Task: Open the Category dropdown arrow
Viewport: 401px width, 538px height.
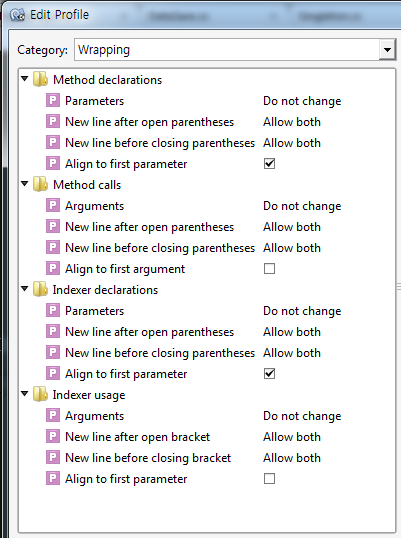Action: pyautogui.click(x=387, y=50)
